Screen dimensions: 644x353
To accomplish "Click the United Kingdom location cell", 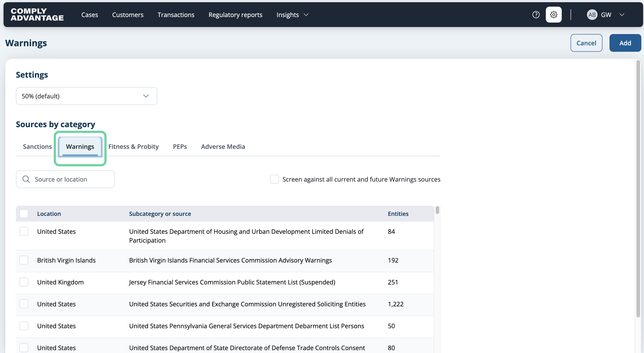I will pyautogui.click(x=61, y=282).
